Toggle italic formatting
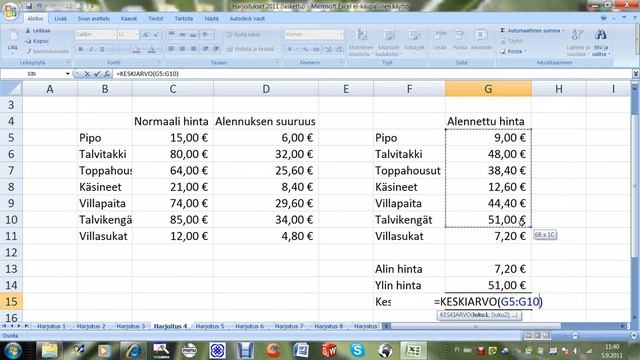The width and height of the screenshot is (640, 360). 91,49
